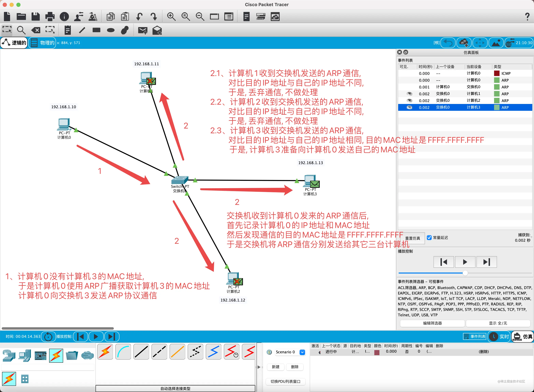Toggle visibility eye for 计算机3 ARP event
534x392 pixels.
click(x=409, y=107)
